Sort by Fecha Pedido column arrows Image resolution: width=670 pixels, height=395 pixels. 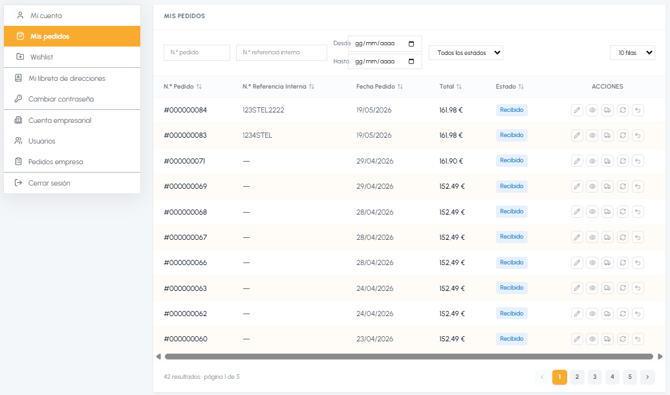pyautogui.click(x=400, y=87)
